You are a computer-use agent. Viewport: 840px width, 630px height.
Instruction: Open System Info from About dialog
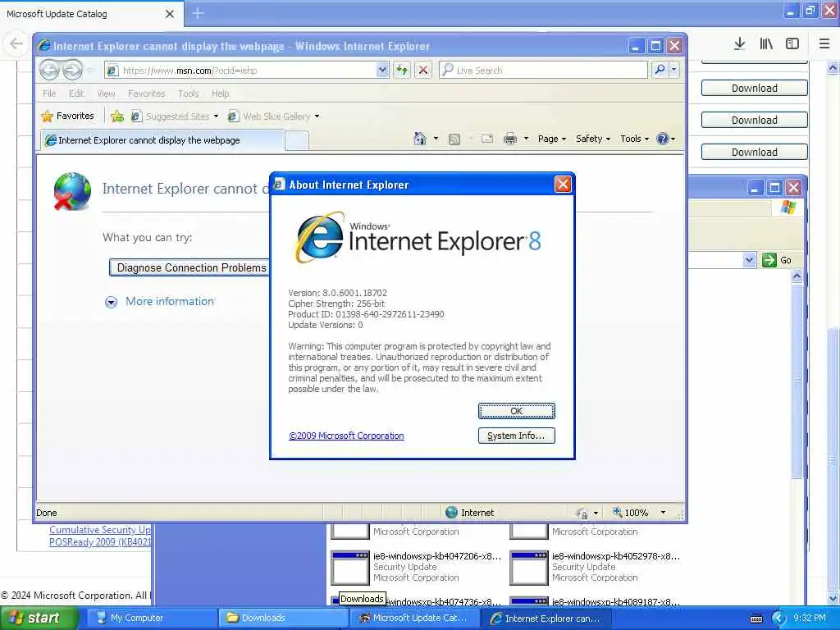click(516, 436)
